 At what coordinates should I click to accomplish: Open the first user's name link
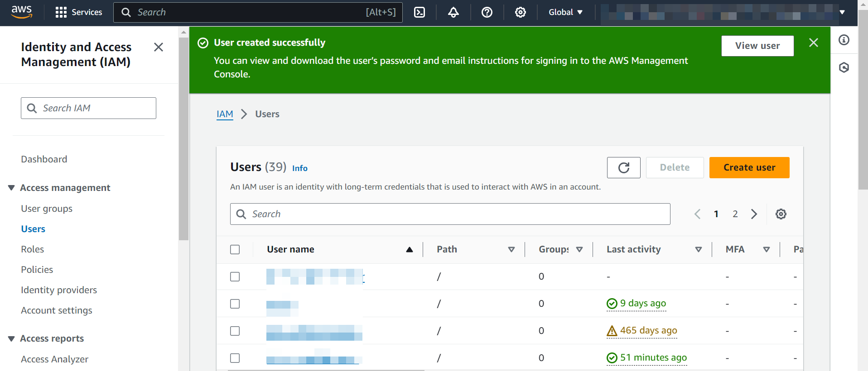tap(315, 276)
